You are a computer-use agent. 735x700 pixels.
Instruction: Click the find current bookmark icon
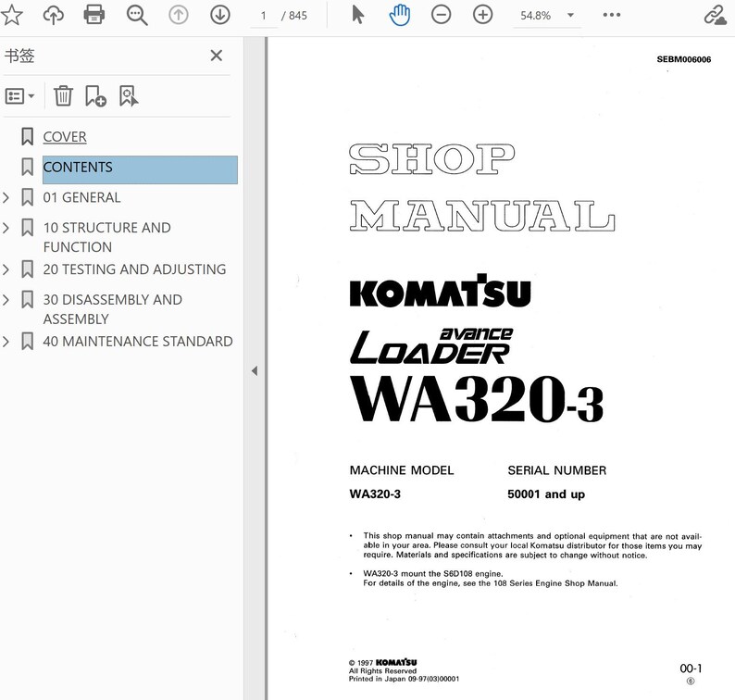(x=129, y=96)
